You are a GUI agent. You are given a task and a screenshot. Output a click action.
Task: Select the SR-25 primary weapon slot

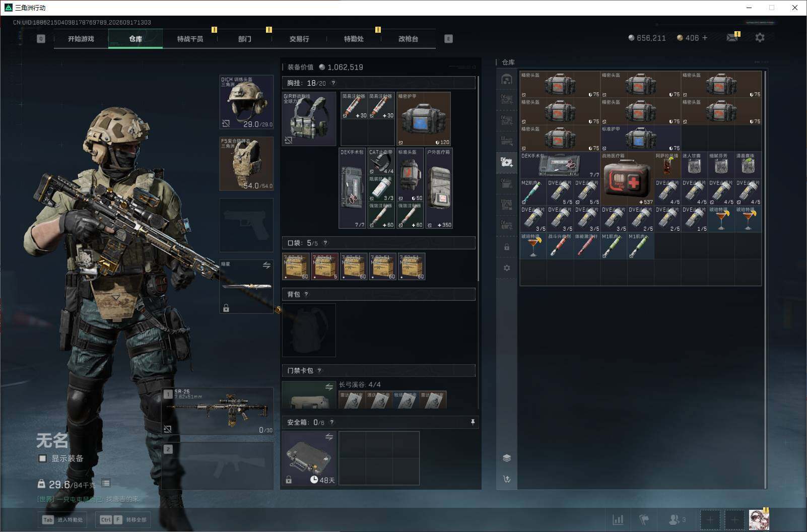tap(218, 411)
